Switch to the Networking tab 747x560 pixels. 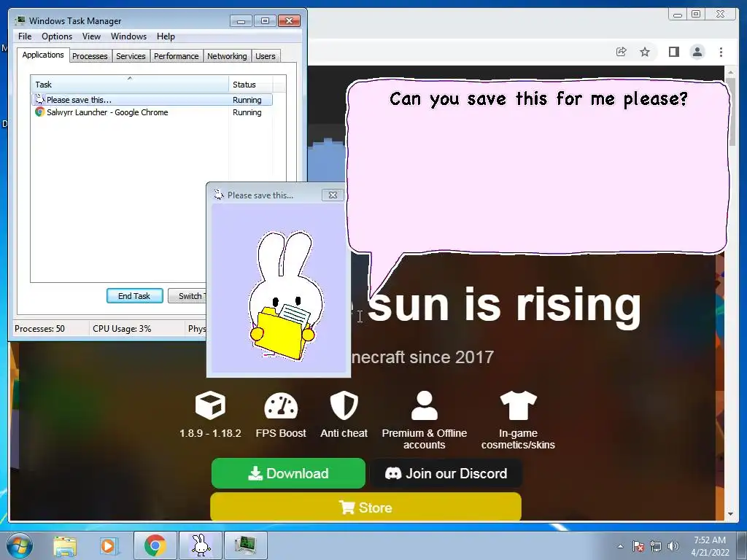(x=227, y=56)
